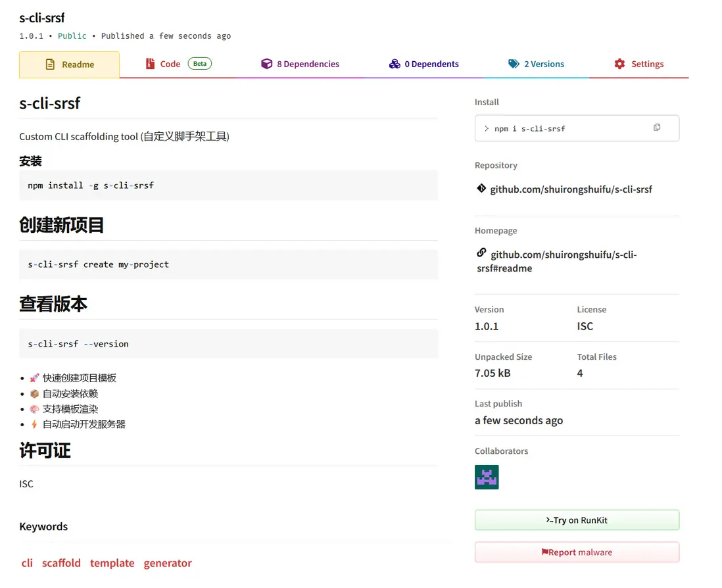The width and height of the screenshot is (722, 588).
Task: Click the lightning bolt emoji list item
Action: coord(78,424)
